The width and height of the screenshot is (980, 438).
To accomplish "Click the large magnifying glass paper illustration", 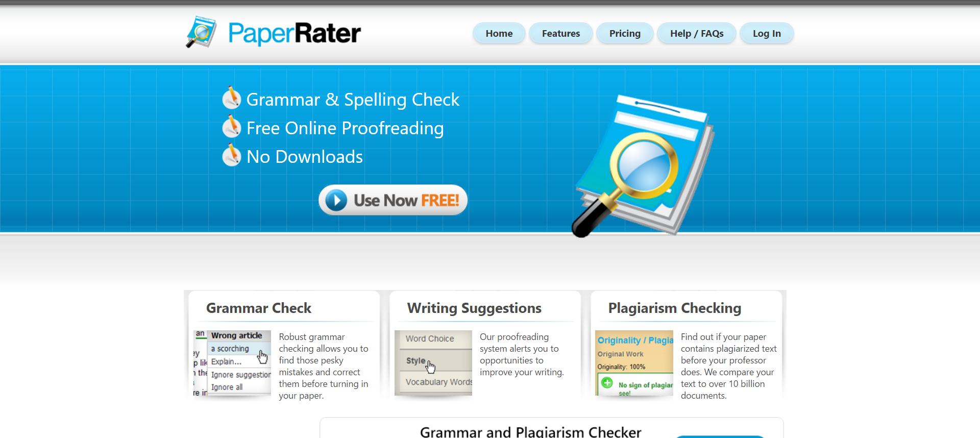I will tap(643, 166).
